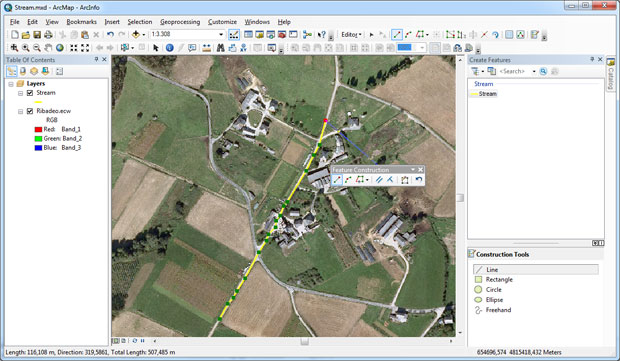The height and width of the screenshot is (361, 620).
Task: Click the New Map Document icon
Action: tap(15, 35)
